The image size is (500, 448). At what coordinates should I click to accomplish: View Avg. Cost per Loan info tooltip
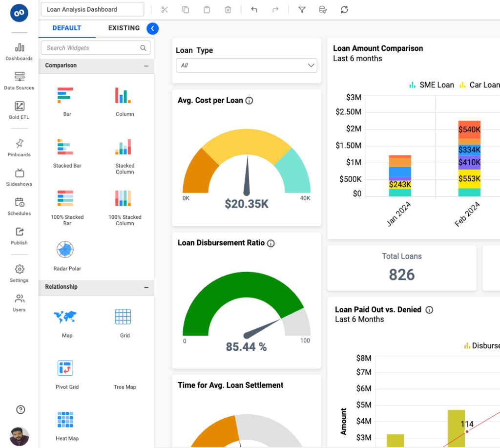click(x=249, y=101)
